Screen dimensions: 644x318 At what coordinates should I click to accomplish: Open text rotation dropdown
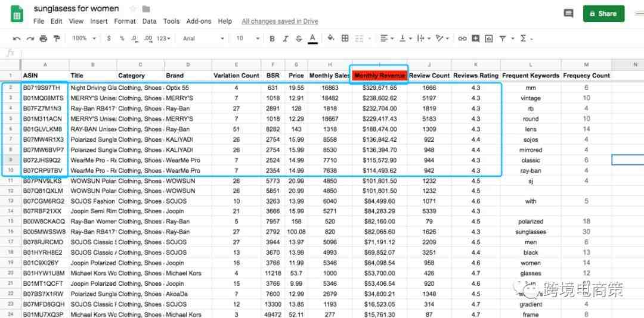coord(442,38)
